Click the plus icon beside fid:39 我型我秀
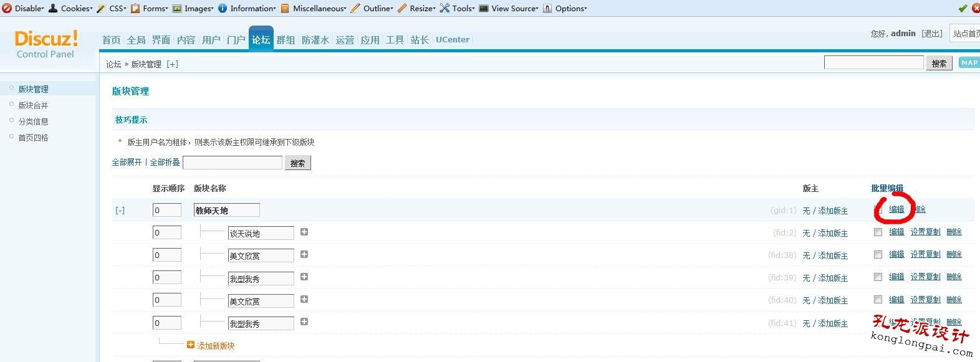The image size is (980, 362). (x=304, y=277)
